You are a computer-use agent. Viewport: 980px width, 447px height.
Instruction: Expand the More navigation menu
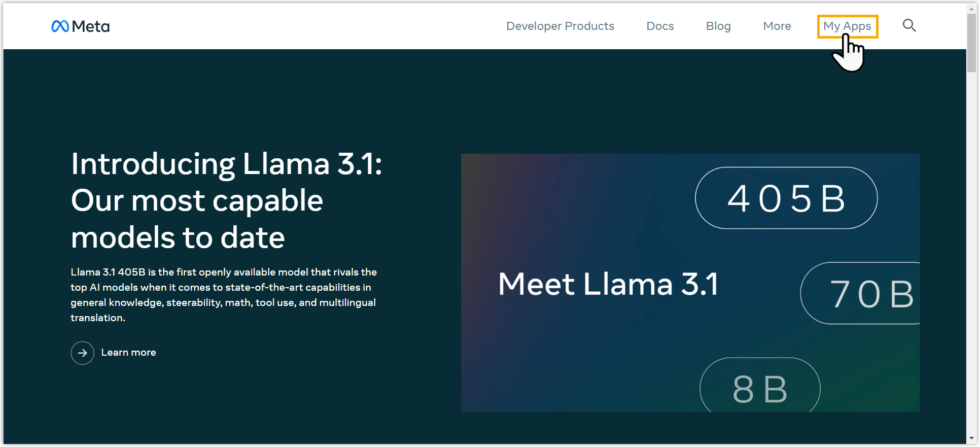[777, 26]
